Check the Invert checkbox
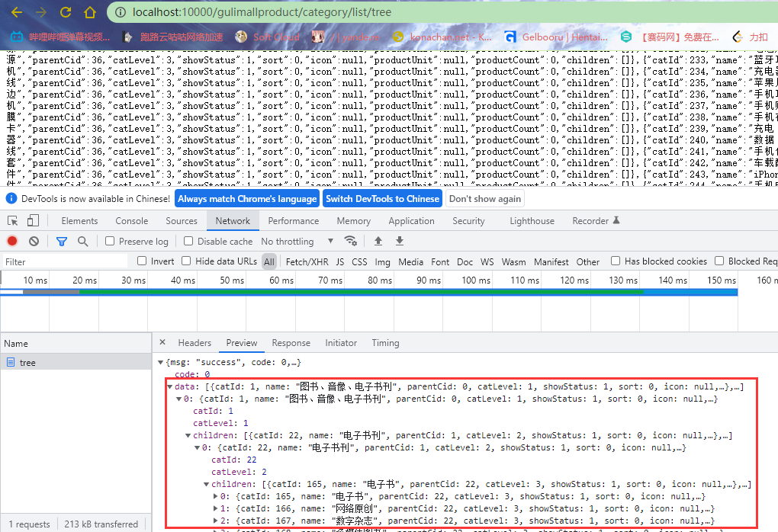This screenshot has height=532, width=778. 142,261
